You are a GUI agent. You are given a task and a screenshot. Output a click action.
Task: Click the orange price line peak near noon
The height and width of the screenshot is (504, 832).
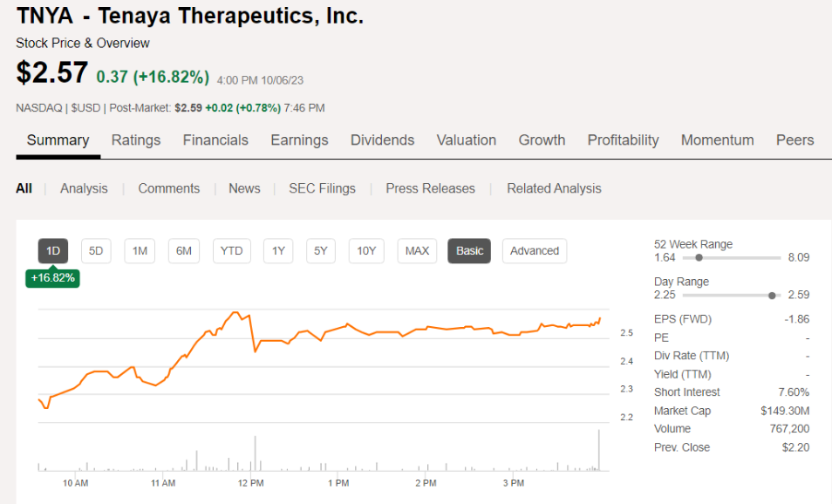pyautogui.click(x=235, y=312)
